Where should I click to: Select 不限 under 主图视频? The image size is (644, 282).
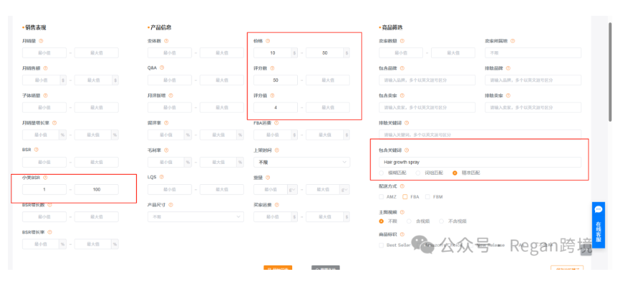381,221
